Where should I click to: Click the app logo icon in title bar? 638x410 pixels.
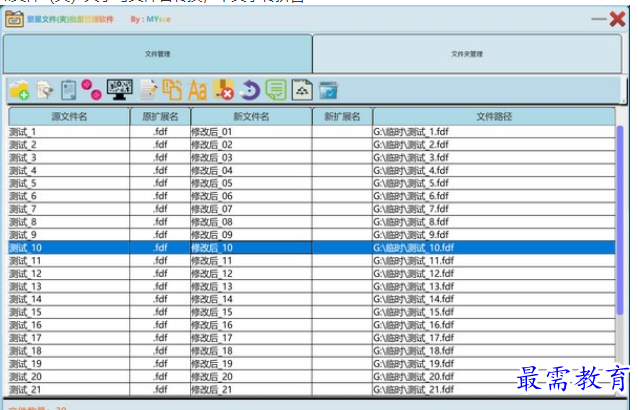click(14, 19)
